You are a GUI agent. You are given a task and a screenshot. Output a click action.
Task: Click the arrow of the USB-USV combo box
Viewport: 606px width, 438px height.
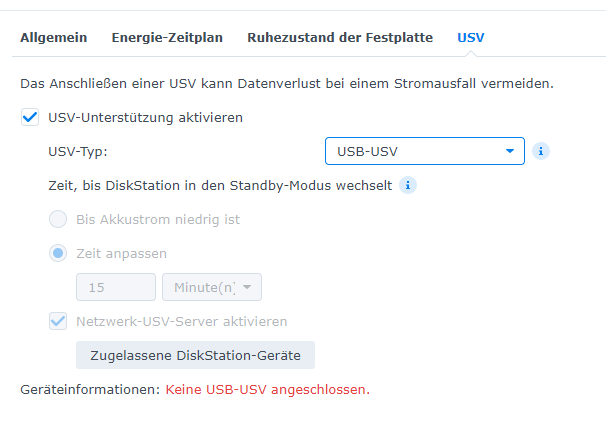(x=510, y=151)
